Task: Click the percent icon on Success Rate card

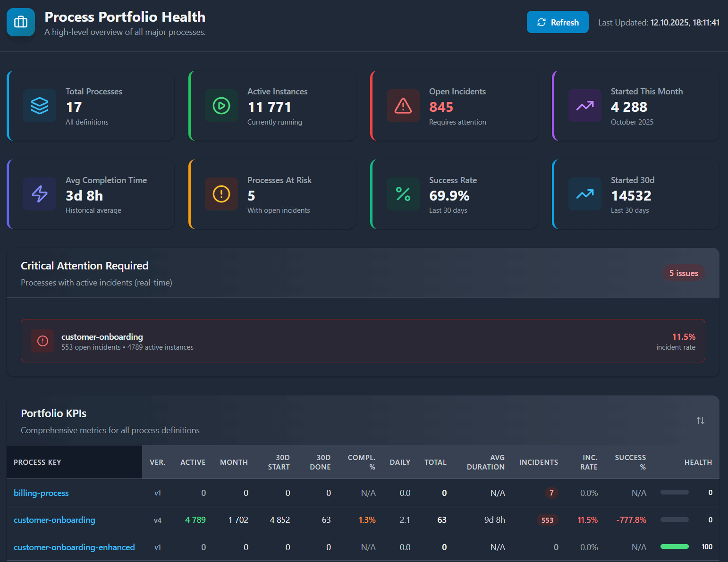Action: 403,194
